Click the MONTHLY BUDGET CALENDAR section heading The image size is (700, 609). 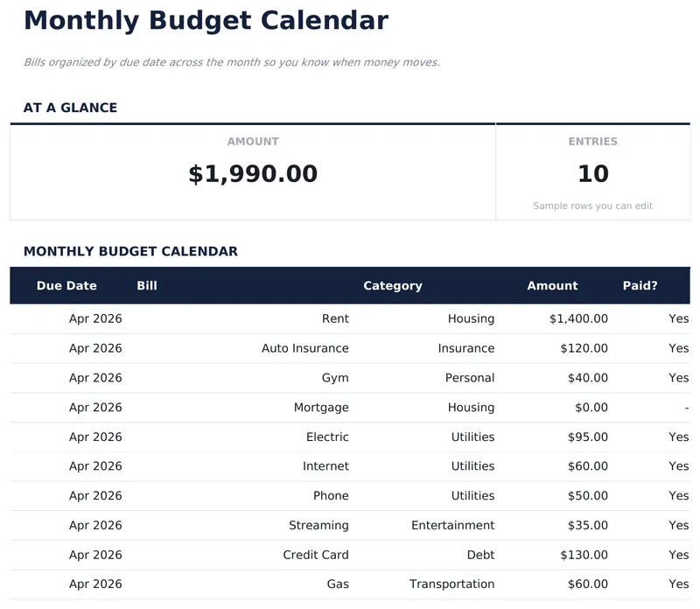click(x=131, y=251)
